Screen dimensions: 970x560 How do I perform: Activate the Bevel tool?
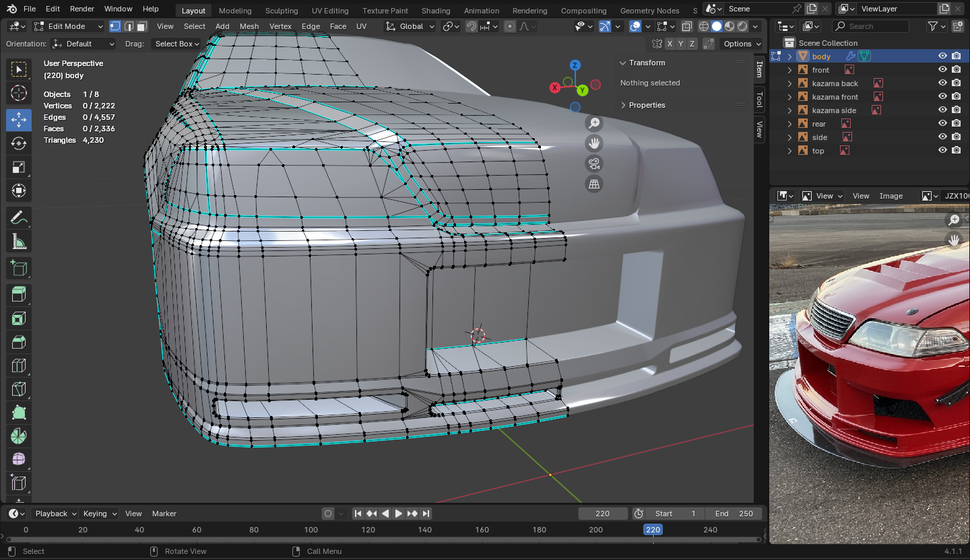[19, 343]
